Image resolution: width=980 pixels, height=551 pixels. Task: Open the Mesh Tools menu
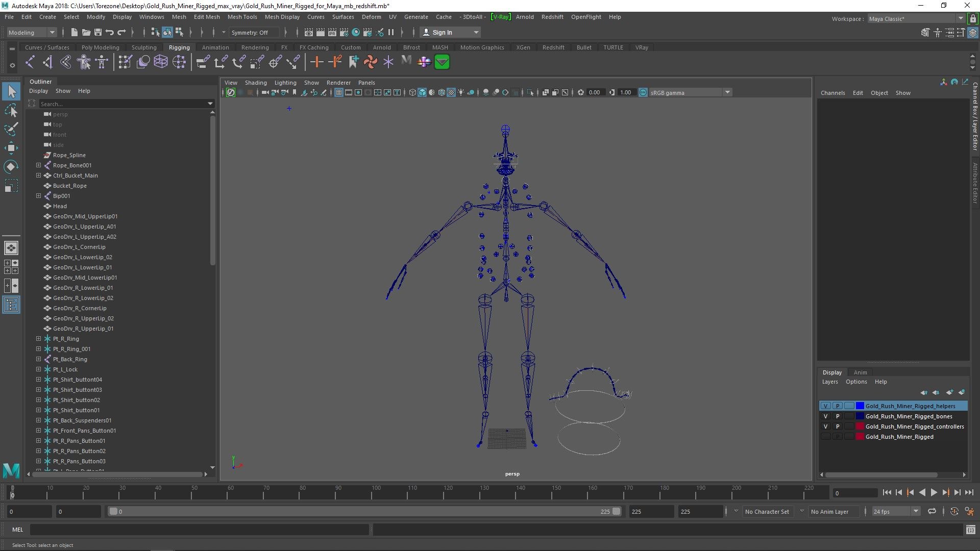(242, 17)
